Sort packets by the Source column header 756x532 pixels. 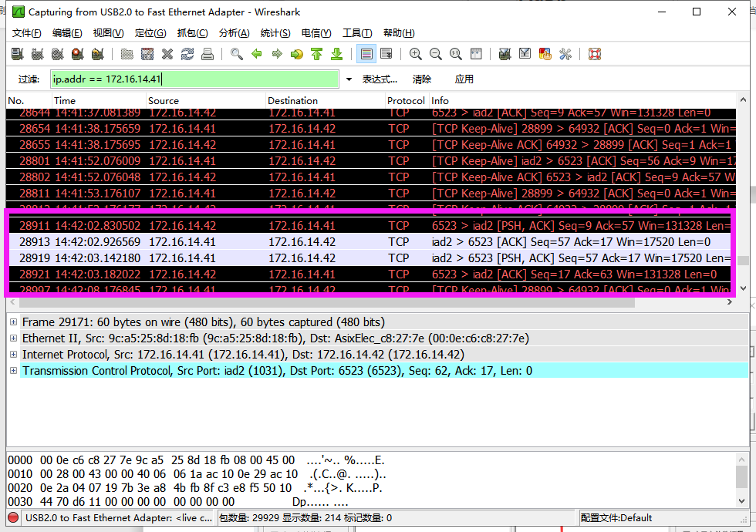pos(206,101)
